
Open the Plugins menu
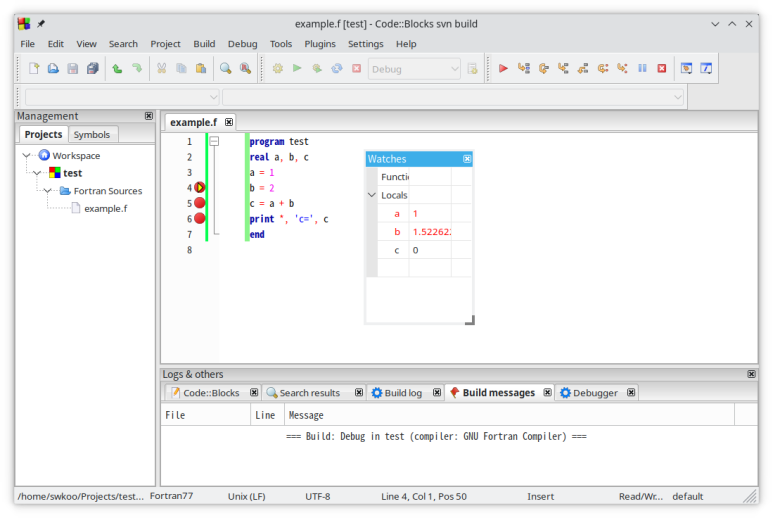[320, 44]
